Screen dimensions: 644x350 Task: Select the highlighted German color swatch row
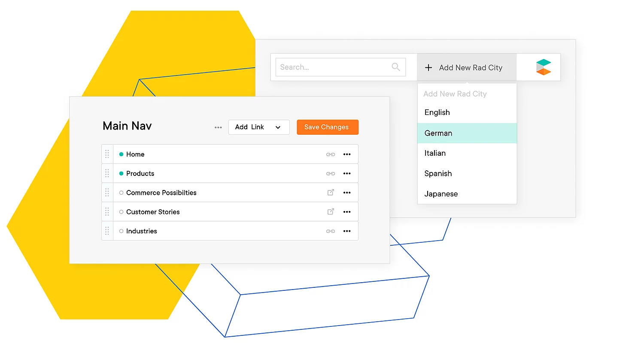[467, 133]
